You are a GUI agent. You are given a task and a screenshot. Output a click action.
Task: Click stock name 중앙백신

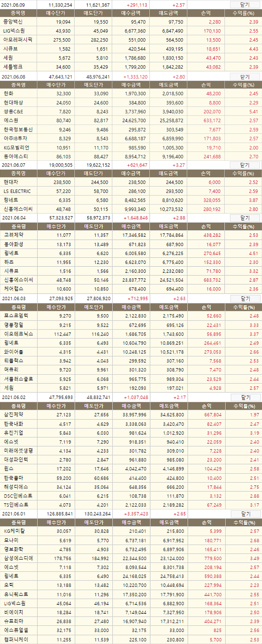[13, 22]
